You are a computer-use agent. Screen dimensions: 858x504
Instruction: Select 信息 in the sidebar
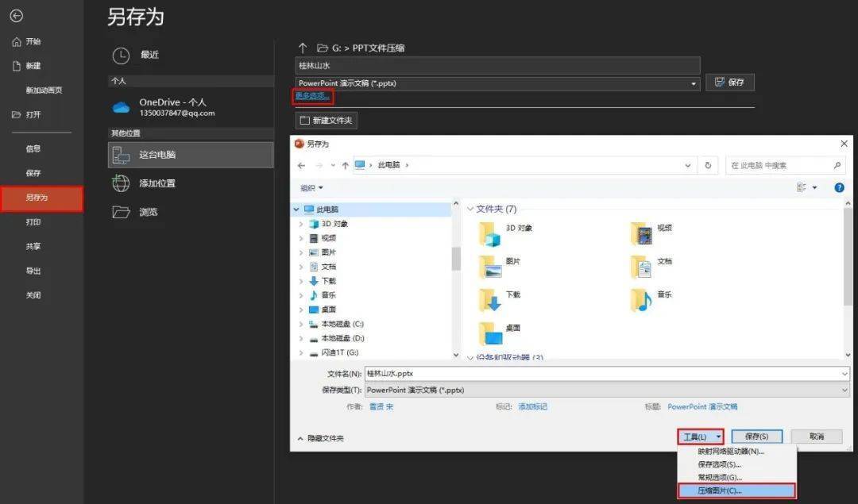(x=33, y=148)
